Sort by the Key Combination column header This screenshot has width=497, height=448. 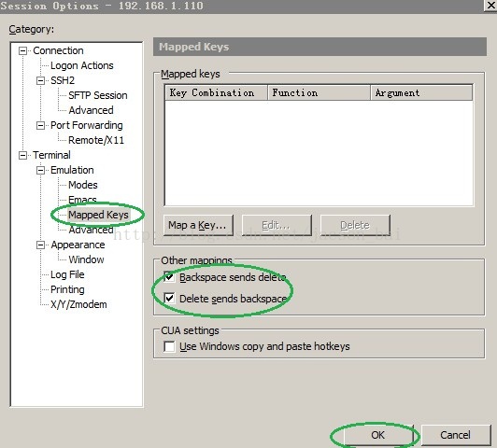(x=216, y=92)
